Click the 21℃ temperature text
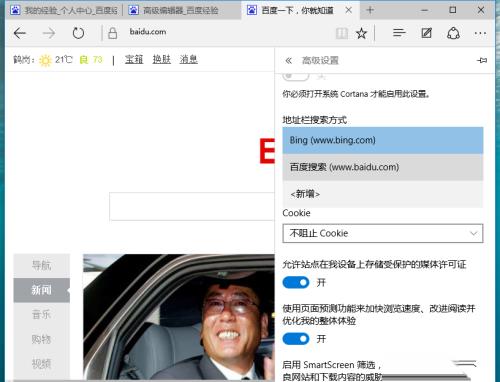The height and width of the screenshot is (382, 500). [63, 60]
